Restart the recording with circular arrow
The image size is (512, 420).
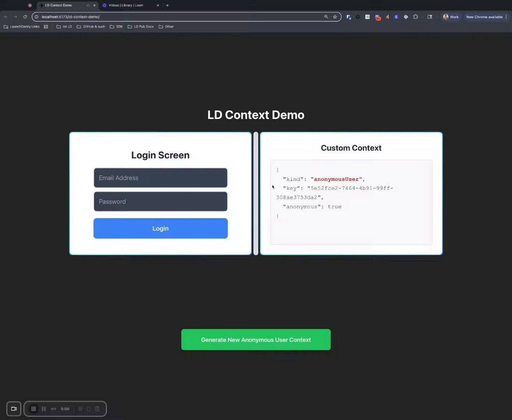pyautogui.click(x=89, y=409)
